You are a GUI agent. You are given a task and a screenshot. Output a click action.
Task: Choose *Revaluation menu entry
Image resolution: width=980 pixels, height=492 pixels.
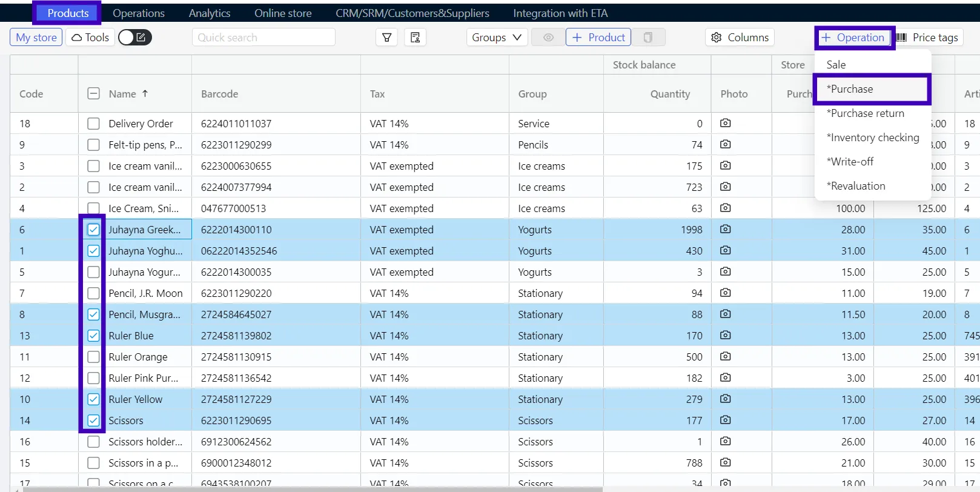pyautogui.click(x=872, y=186)
